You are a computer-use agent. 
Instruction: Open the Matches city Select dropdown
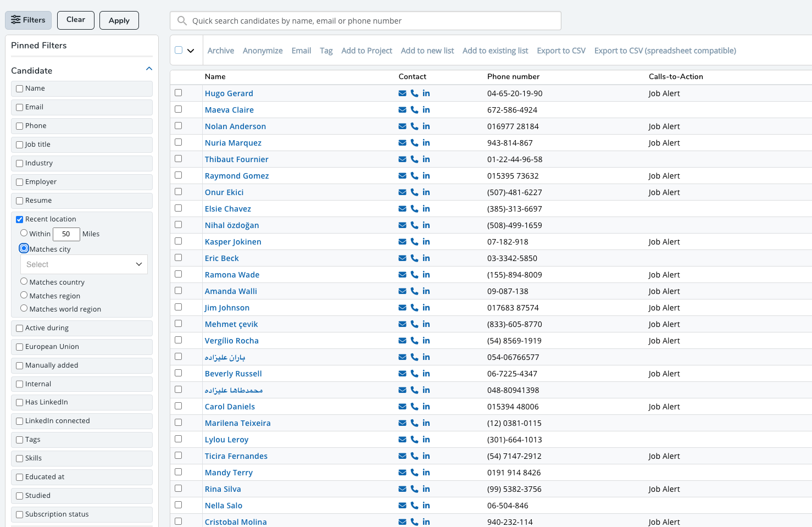pos(84,264)
